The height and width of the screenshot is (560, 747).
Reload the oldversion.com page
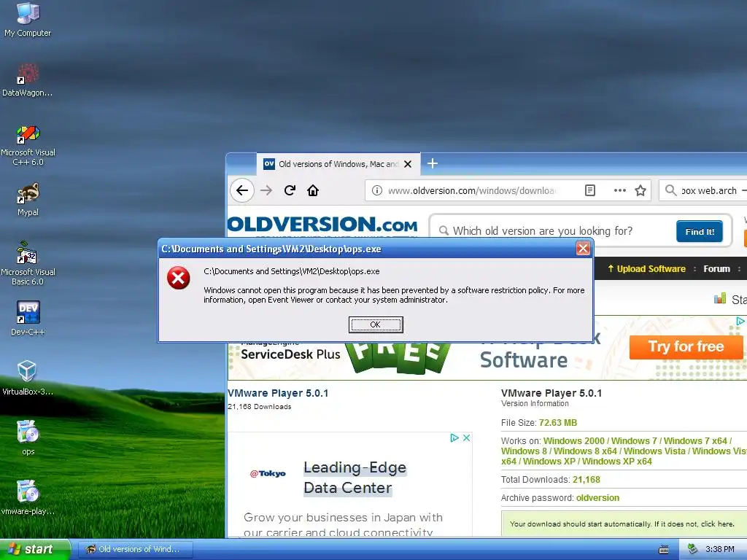(x=290, y=190)
